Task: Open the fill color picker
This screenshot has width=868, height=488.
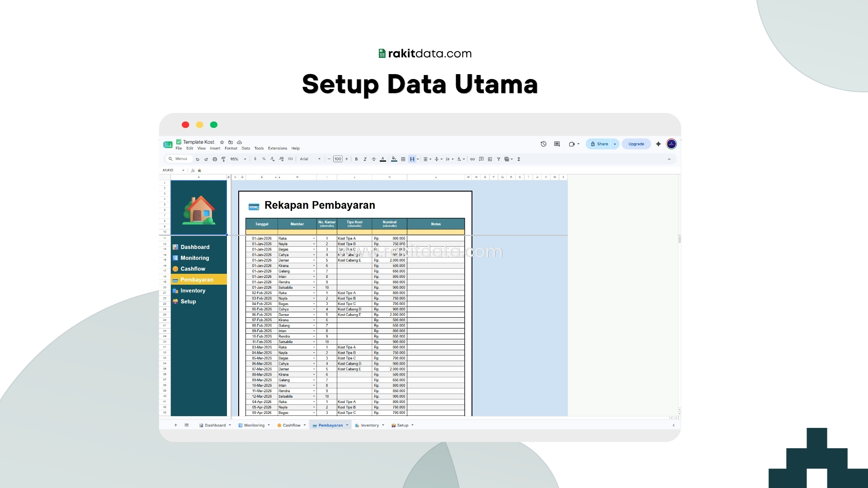Action: (394, 159)
